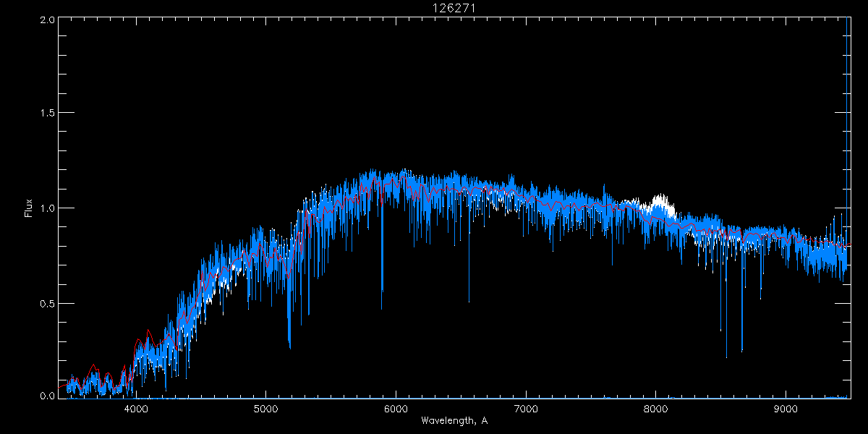
Task: Click the 0.5 y-axis tick label
Action: (47, 303)
